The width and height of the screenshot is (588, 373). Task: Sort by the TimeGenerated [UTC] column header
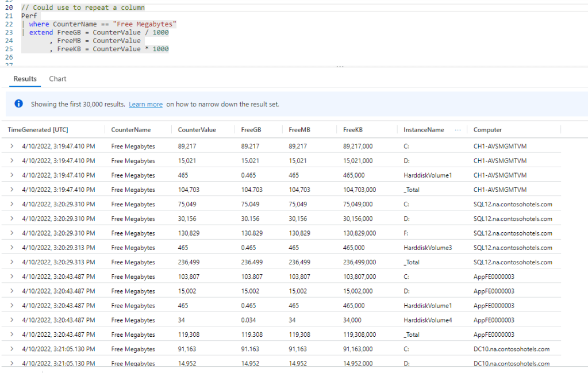click(x=37, y=130)
